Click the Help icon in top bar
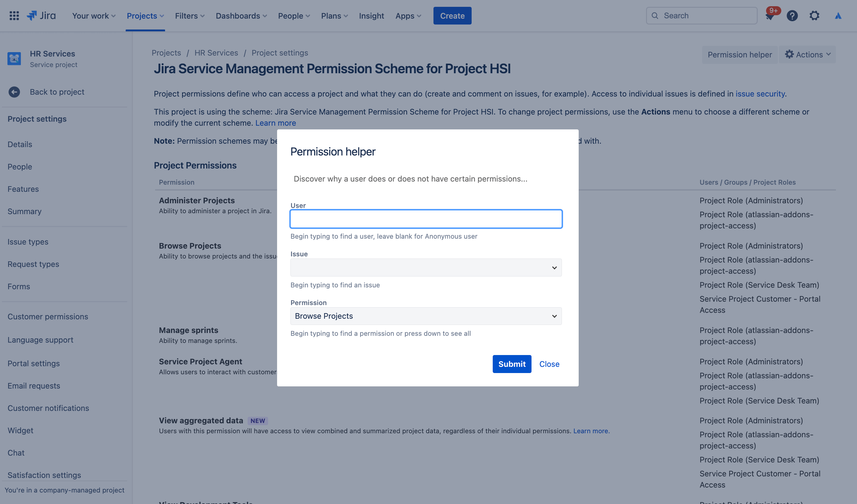Viewport: 857px width, 504px height. 792,16
